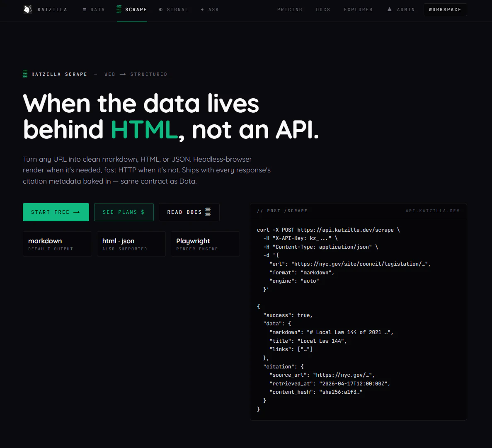Open the DOCS nav item

(x=323, y=10)
